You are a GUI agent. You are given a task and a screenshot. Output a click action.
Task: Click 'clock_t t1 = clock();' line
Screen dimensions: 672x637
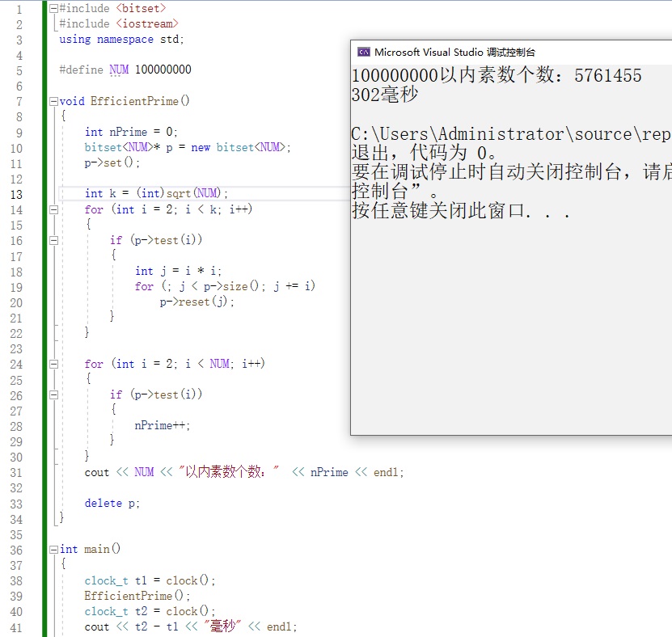click(x=150, y=580)
